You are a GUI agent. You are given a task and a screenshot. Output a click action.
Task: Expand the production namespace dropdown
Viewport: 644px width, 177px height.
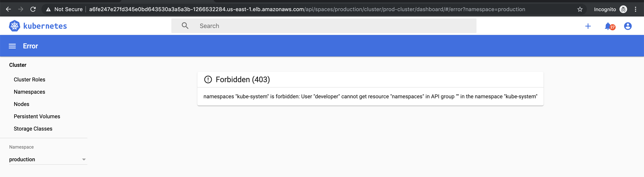(48, 160)
